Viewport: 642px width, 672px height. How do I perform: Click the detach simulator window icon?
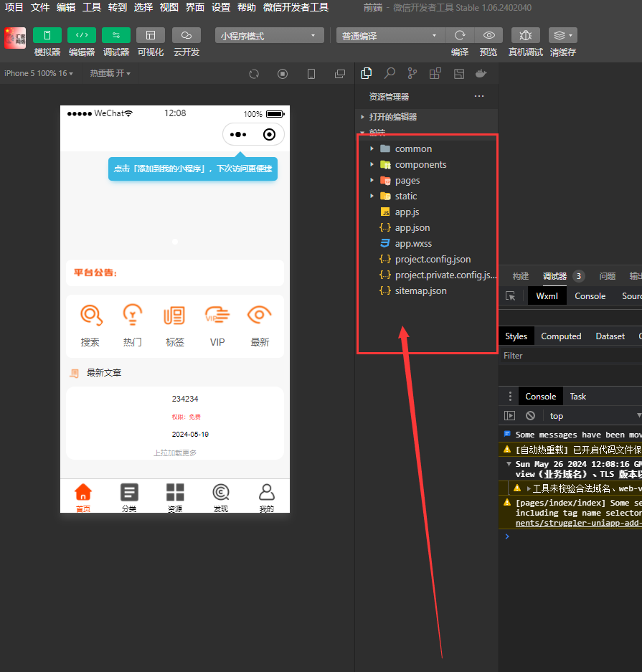pyautogui.click(x=340, y=74)
